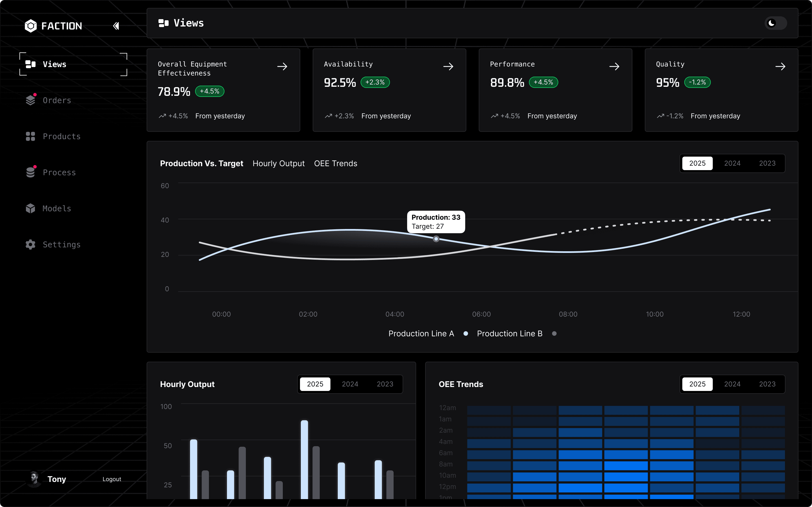Click the highlighted data point on chart

(x=436, y=239)
